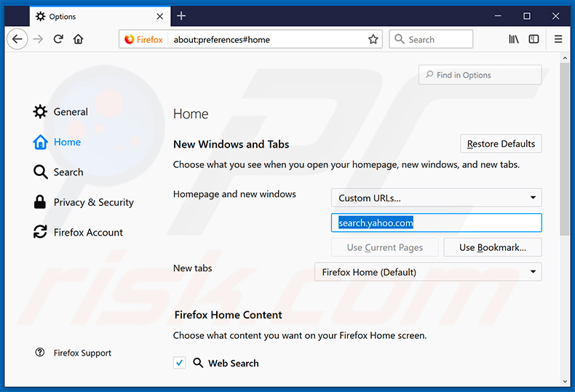The height and width of the screenshot is (392, 575).
Task: Select the Home settings category
Action: (x=57, y=142)
